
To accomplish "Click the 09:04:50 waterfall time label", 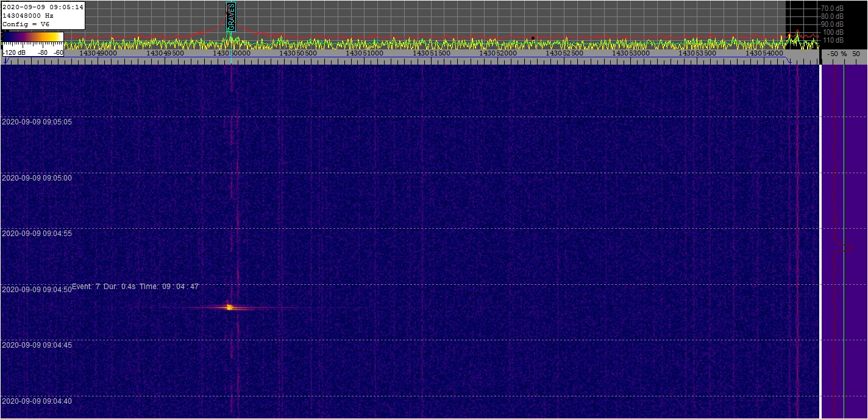I will (37, 289).
